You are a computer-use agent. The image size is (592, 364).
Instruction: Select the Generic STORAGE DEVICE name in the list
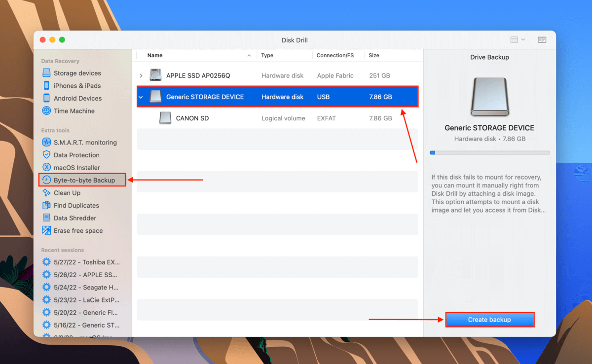coord(205,97)
